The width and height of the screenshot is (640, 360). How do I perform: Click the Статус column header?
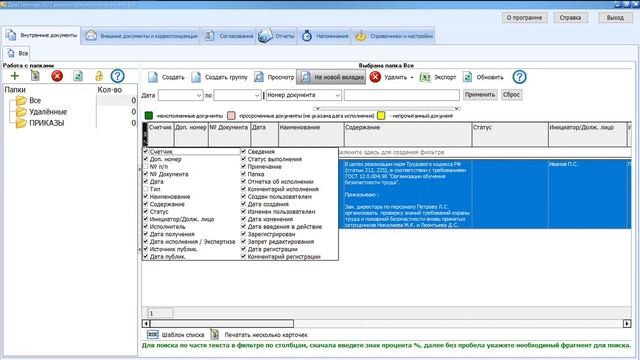point(510,134)
